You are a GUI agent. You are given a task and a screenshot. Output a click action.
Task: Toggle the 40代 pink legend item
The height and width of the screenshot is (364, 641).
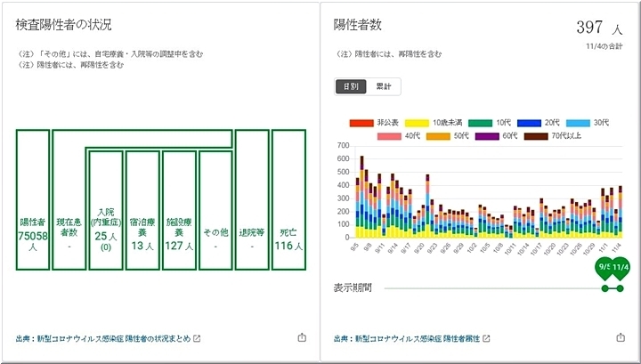pyautogui.click(x=390, y=137)
